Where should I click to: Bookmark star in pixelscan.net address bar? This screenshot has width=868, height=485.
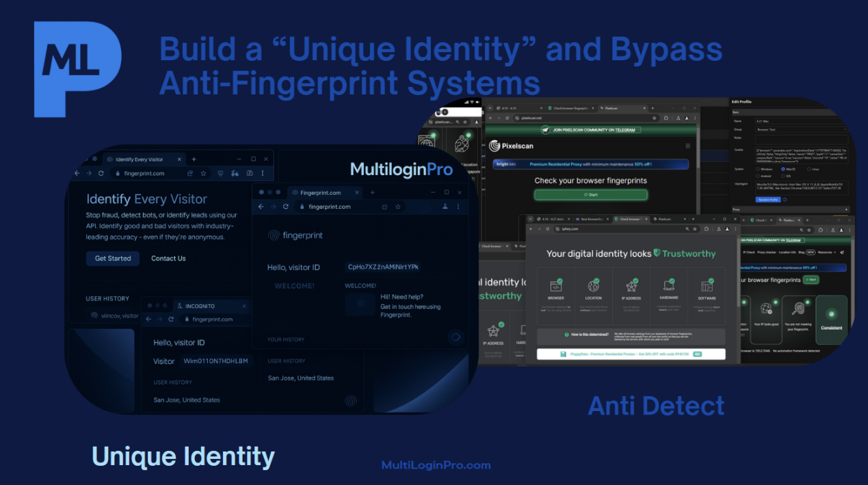tap(655, 118)
